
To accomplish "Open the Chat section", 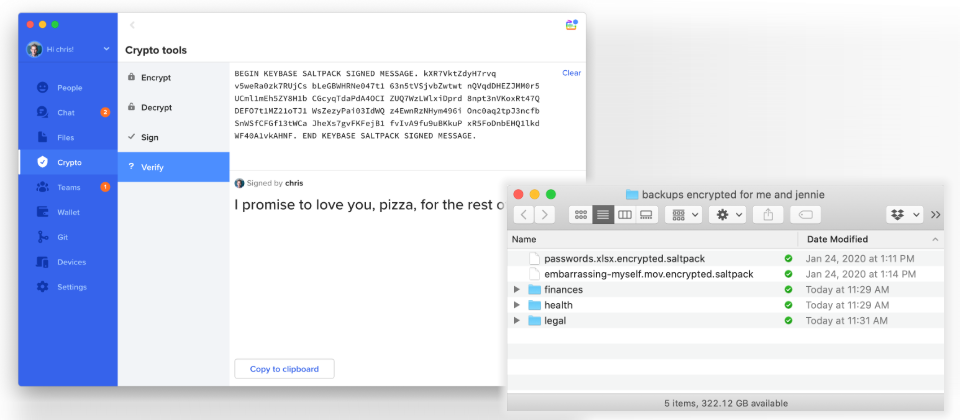I will (x=68, y=113).
